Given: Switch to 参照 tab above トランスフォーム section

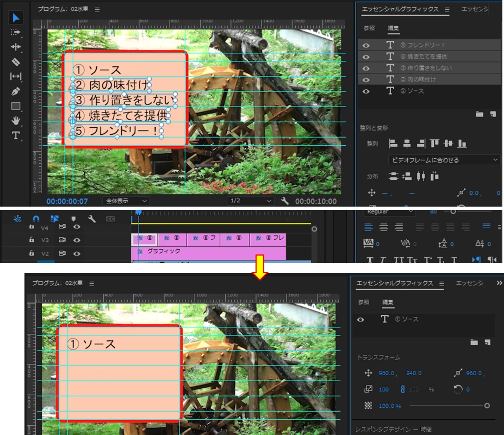Looking at the screenshot, I should pyautogui.click(x=364, y=302).
